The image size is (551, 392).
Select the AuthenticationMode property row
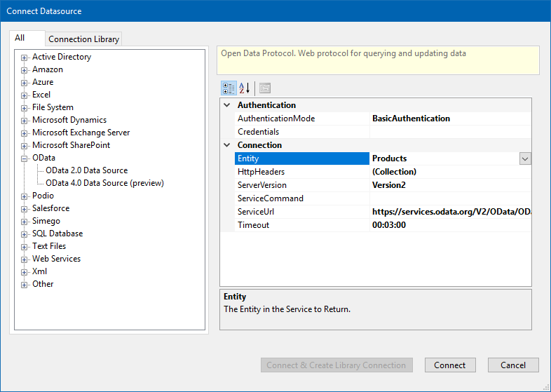click(x=383, y=119)
